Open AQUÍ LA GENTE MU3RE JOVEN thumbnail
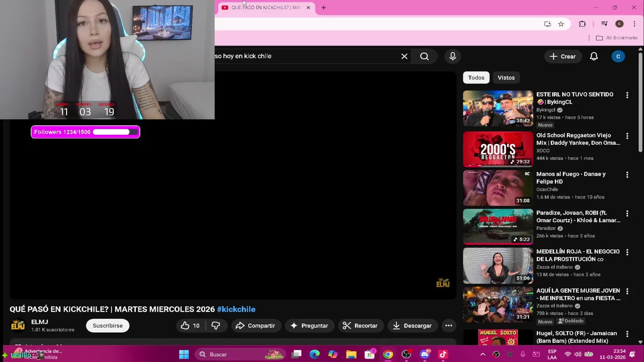The height and width of the screenshot is (362, 644). [x=498, y=304]
